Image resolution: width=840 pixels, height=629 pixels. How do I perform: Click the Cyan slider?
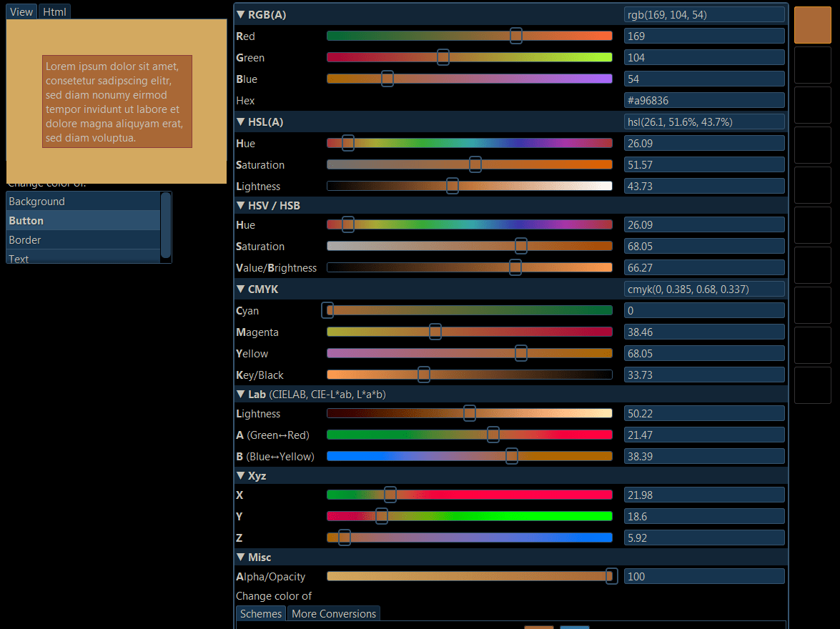pyautogui.click(x=469, y=310)
